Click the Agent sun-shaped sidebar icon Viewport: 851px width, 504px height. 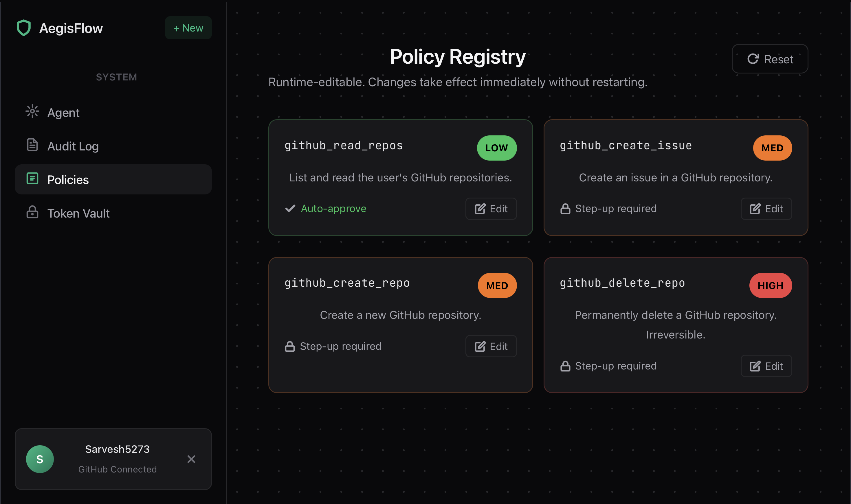(32, 111)
